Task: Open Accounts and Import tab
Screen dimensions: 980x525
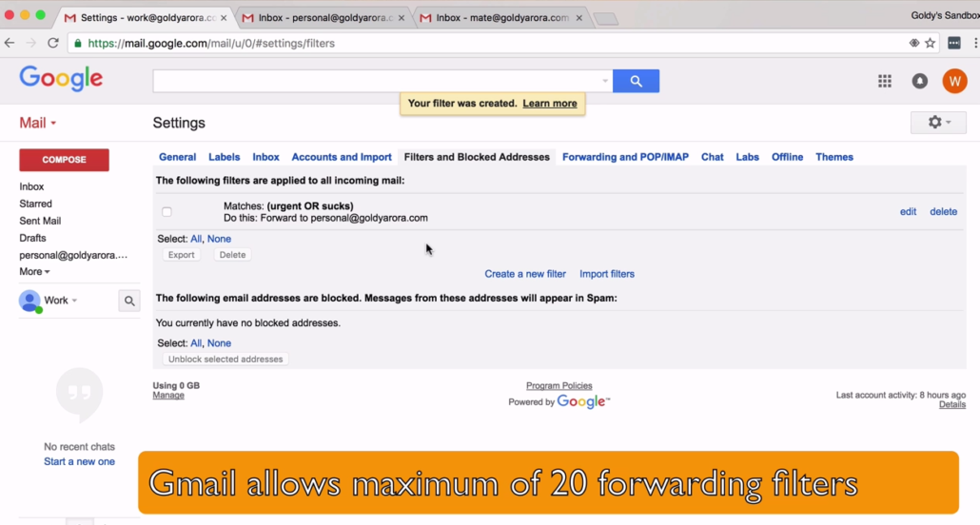Action: click(x=342, y=157)
